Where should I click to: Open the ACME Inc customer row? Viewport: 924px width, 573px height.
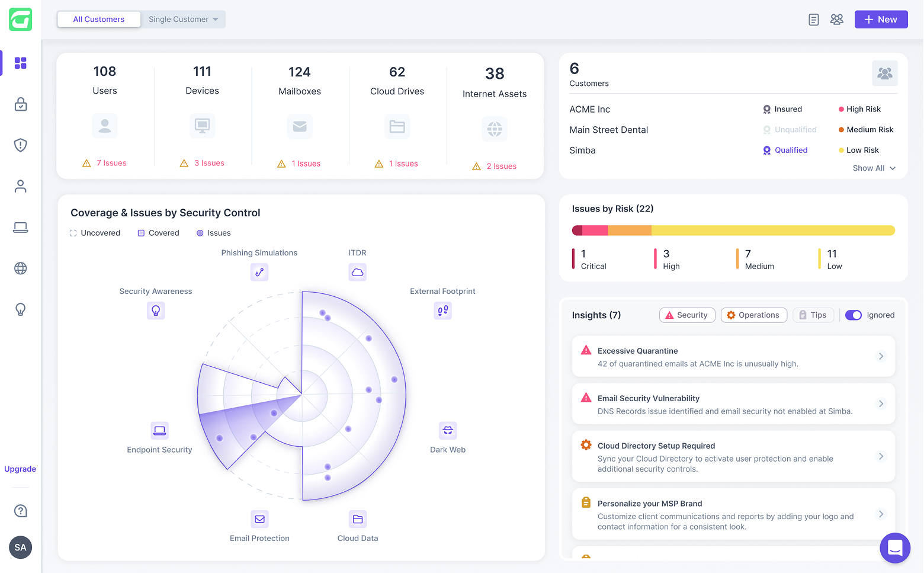click(733, 109)
